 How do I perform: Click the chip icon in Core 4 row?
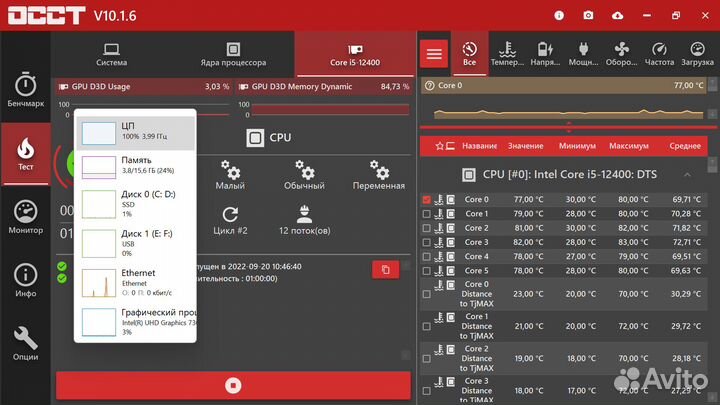point(451,257)
